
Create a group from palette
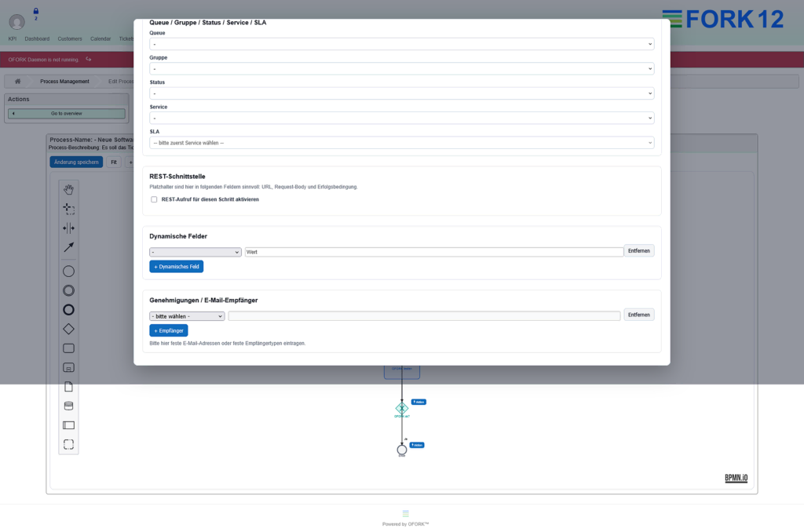(x=68, y=444)
